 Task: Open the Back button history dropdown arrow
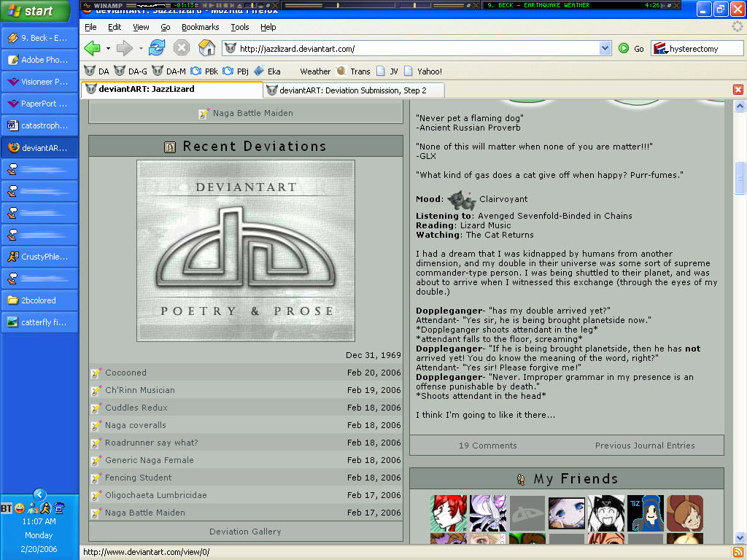click(108, 48)
